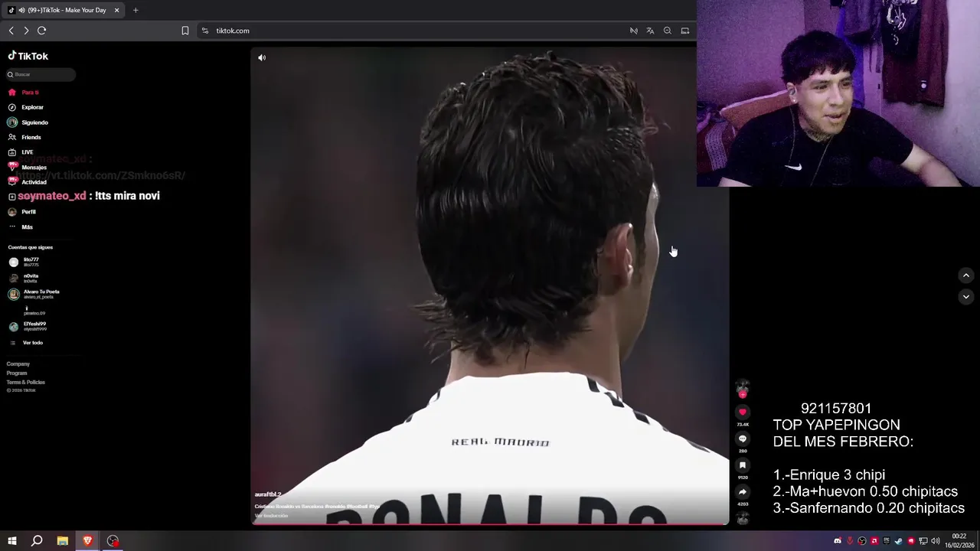This screenshot has height=551, width=980.
Task: Open a new browser tab
Action: (x=136, y=10)
